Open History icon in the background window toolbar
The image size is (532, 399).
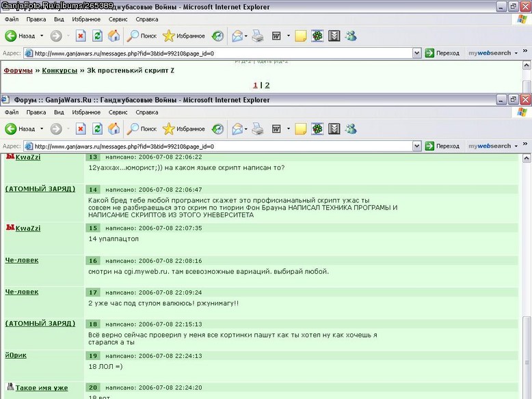pyautogui.click(x=217, y=36)
